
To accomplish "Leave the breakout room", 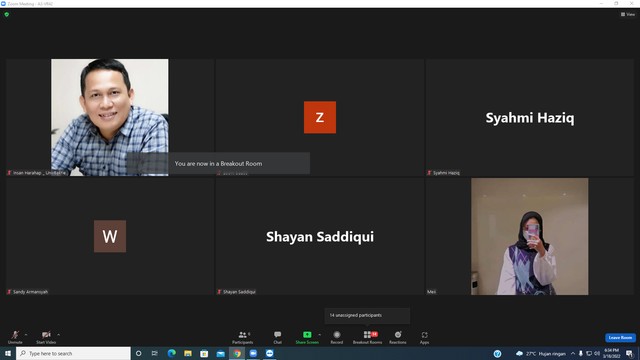I will [x=620, y=338].
